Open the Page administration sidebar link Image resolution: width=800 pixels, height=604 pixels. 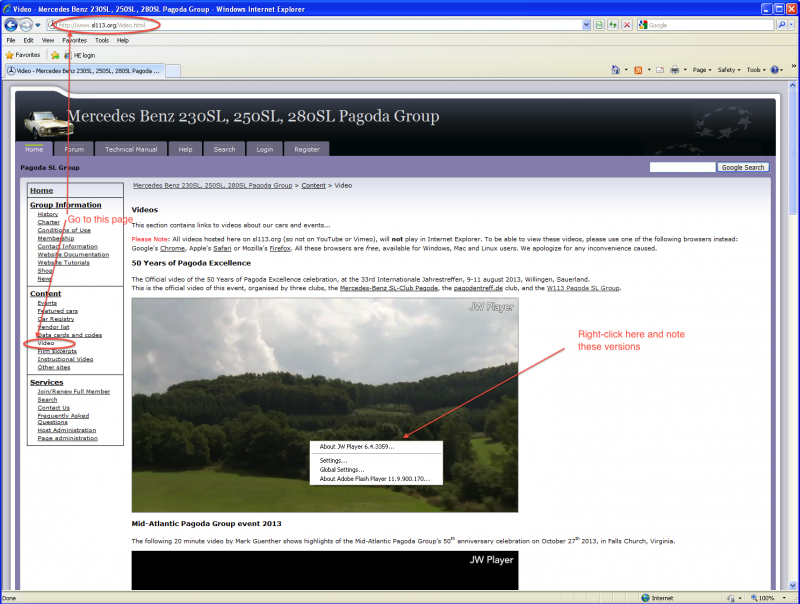pyautogui.click(x=67, y=439)
